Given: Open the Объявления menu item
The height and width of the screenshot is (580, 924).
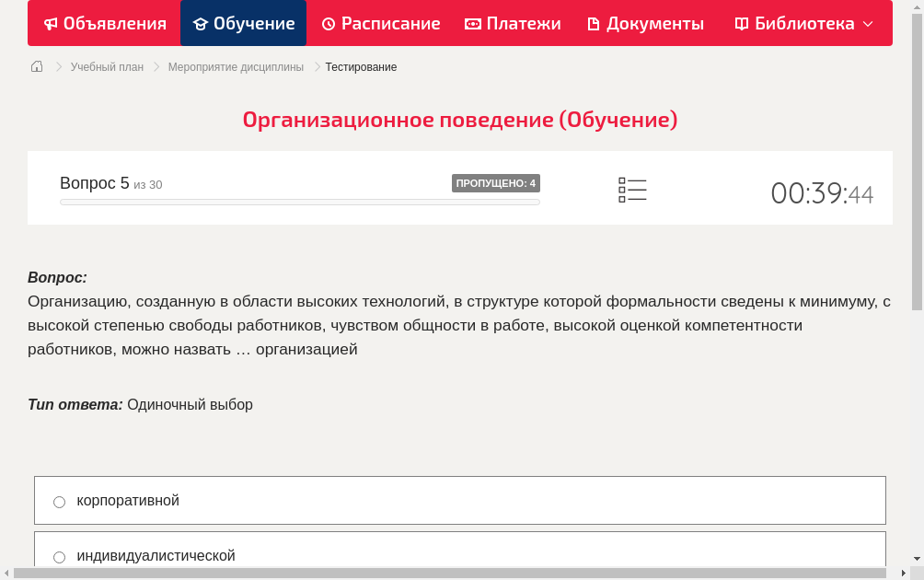Looking at the screenshot, I should 105,23.
